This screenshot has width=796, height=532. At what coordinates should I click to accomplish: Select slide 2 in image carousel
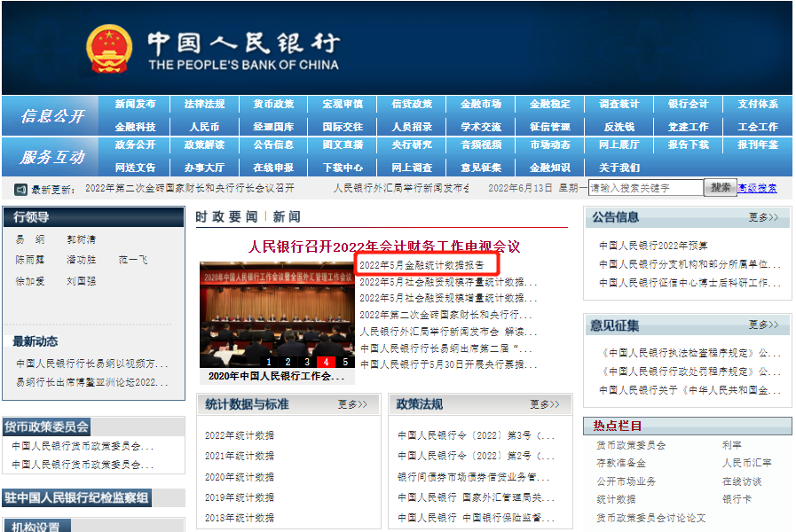(x=288, y=362)
